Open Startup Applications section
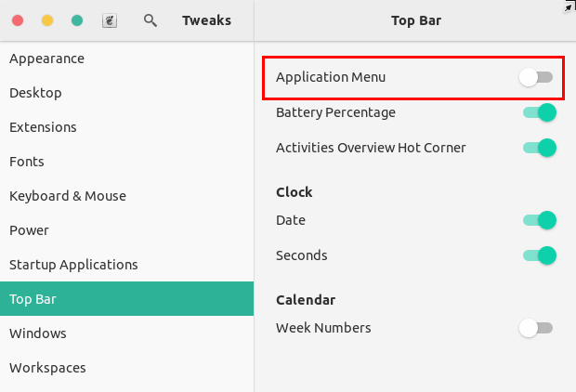Screen dimensions: 576x392 click(73, 265)
